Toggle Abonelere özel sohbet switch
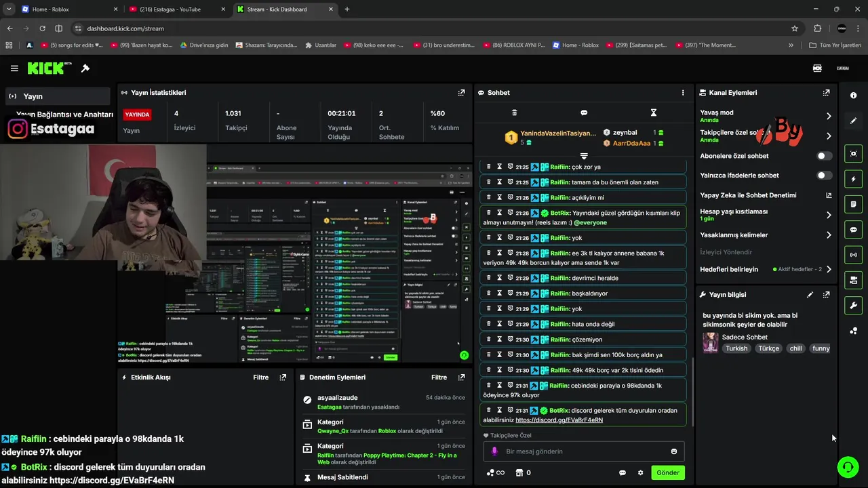The width and height of the screenshot is (868, 488). (824, 156)
